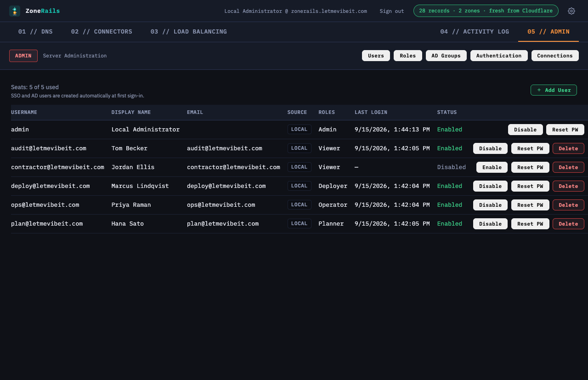This screenshot has width=588, height=380.
Task: Open the settings gear icon
Action: tap(571, 11)
